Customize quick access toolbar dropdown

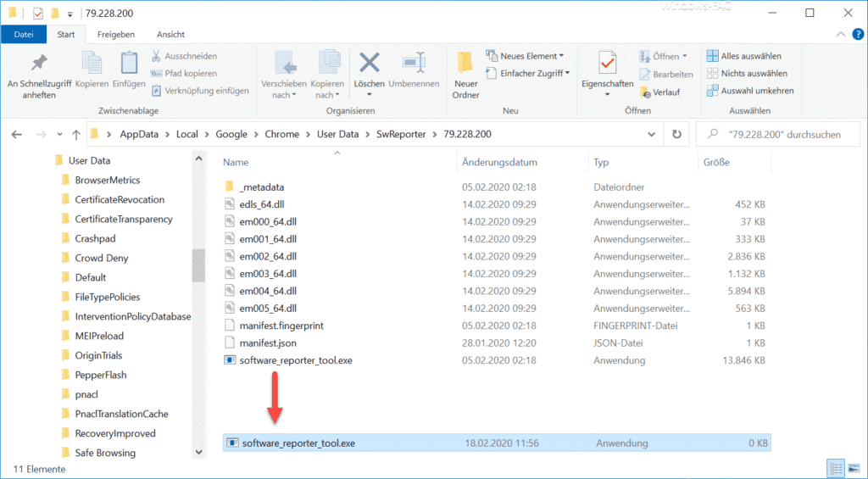(70, 14)
